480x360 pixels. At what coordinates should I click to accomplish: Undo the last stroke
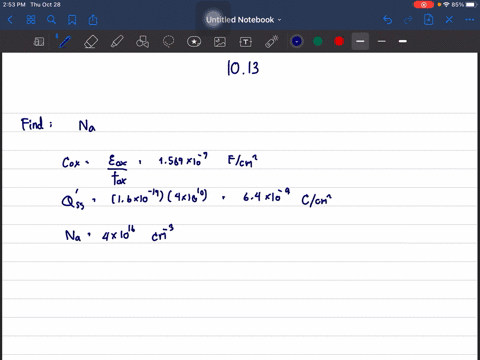point(387,20)
